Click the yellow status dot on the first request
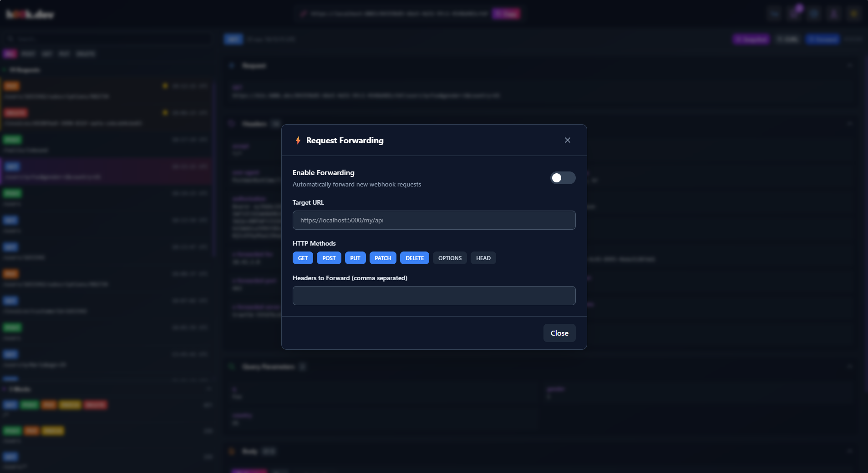 point(164,86)
